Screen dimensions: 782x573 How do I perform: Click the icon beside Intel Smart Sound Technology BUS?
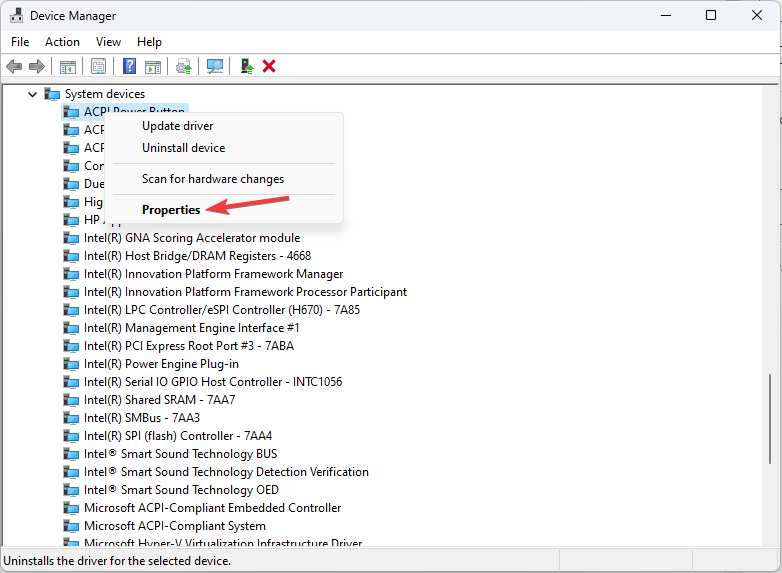pyautogui.click(x=71, y=454)
